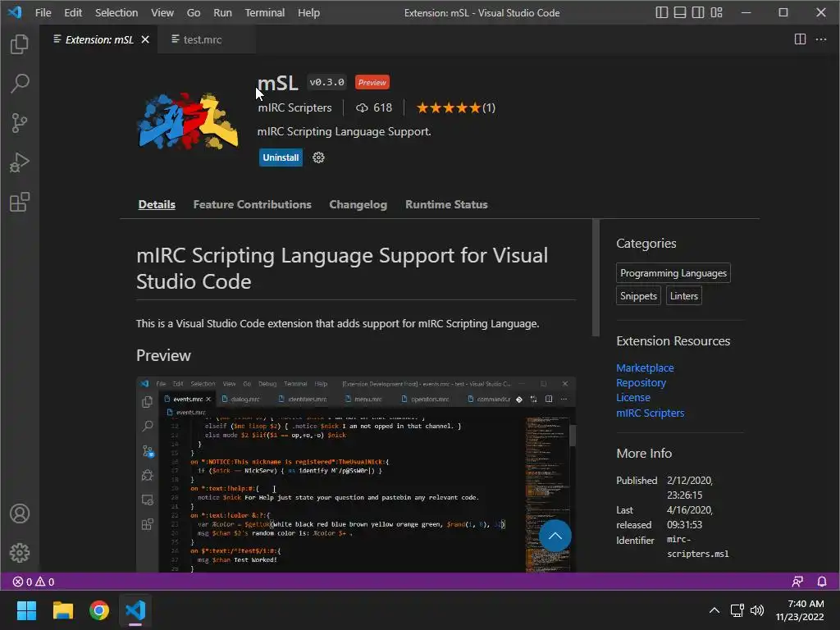Click the Linters category
This screenshot has height=630, width=840.
tap(684, 295)
